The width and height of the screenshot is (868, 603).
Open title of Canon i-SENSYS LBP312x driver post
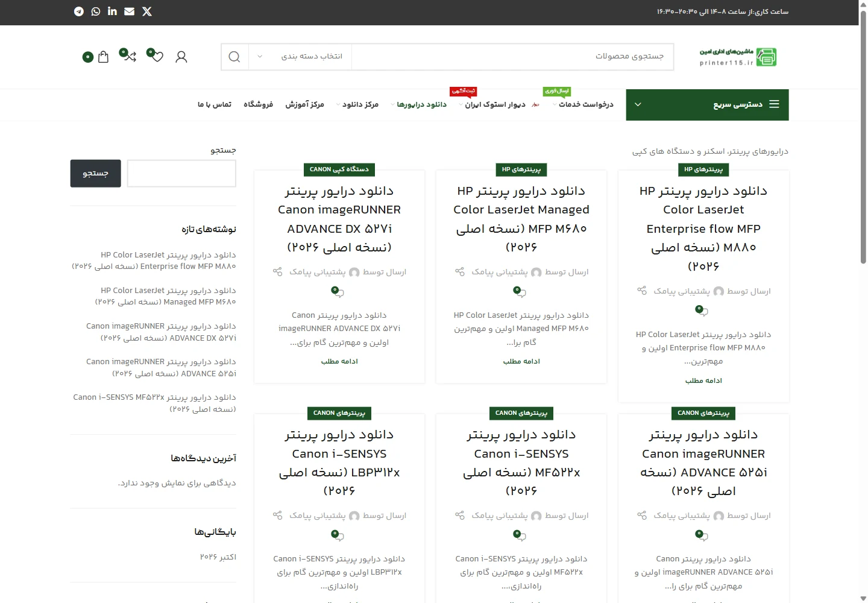(339, 463)
